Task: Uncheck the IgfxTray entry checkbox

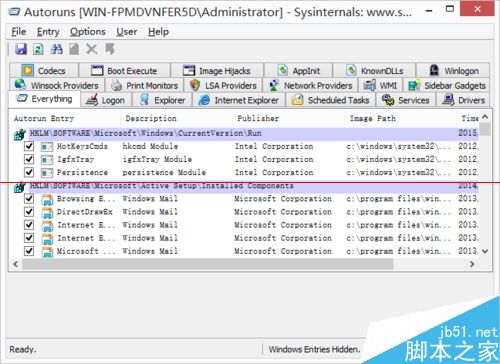Action: pos(29,159)
